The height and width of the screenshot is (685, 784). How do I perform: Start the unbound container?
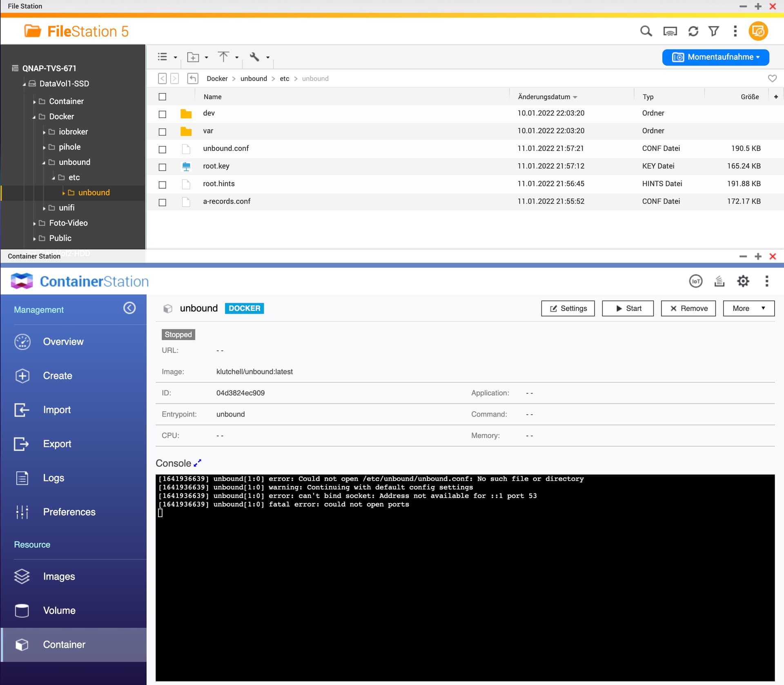pos(628,308)
